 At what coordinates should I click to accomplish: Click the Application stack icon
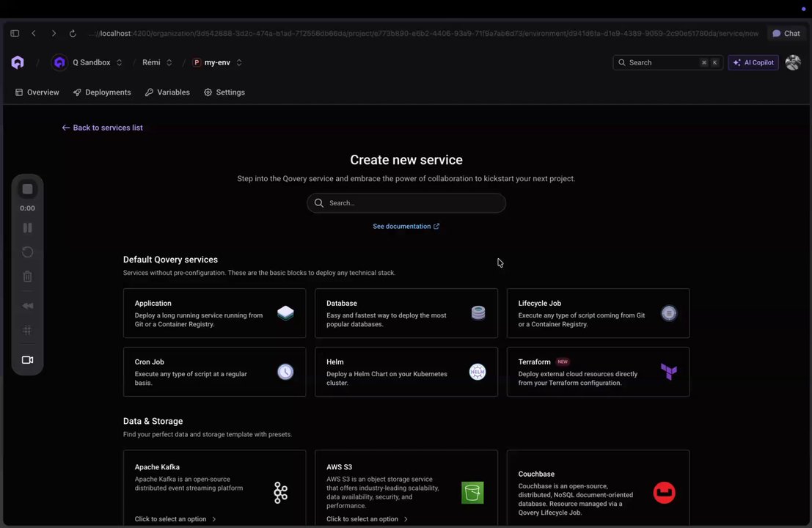(x=285, y=312)
